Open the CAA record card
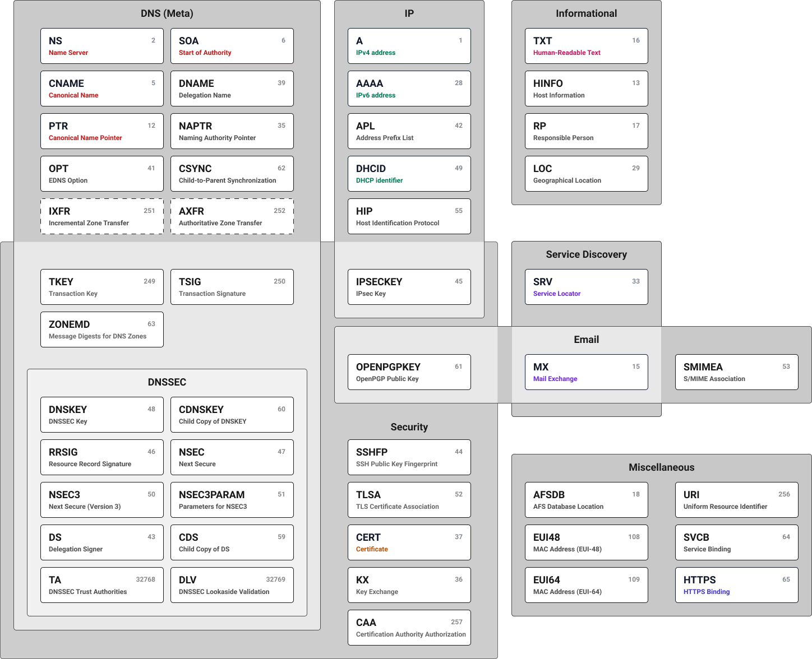This screenshot has width=812, height=659. [x=409, y=628]
